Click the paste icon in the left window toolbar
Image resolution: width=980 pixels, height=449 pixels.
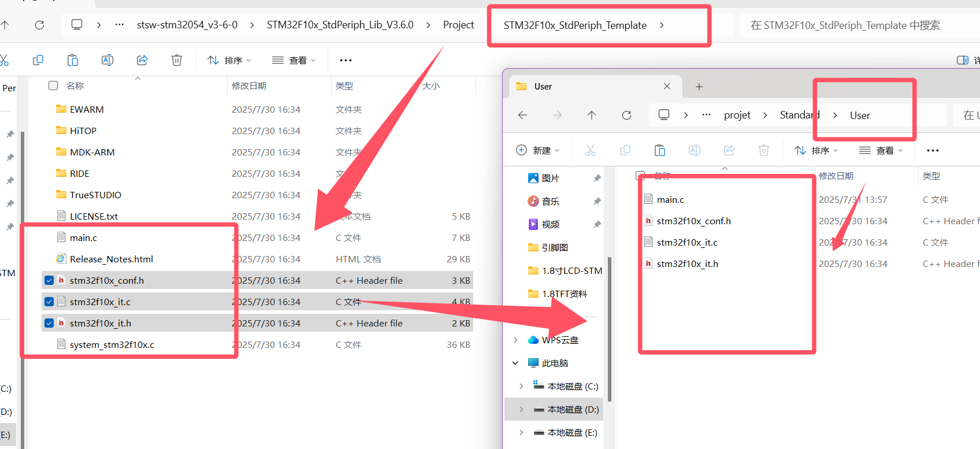pyautogui.click(x=73, y=60)
